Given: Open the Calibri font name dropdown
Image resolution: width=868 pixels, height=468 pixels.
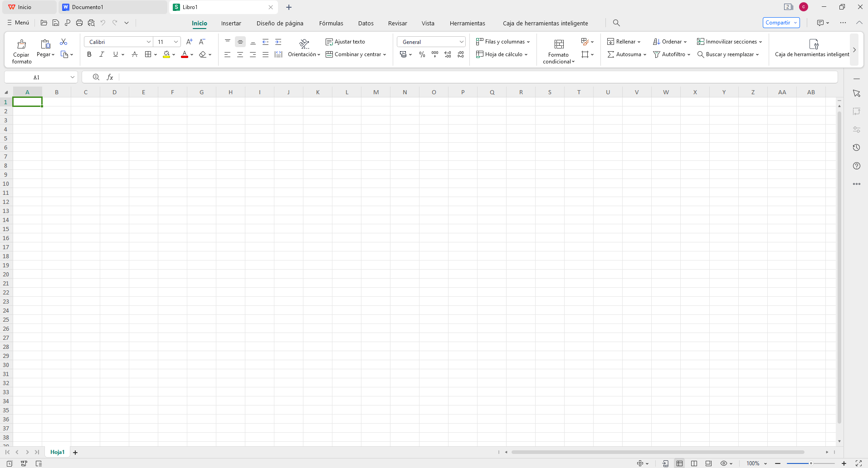Looking at the screenshot, I should click(x=118, y=42).
